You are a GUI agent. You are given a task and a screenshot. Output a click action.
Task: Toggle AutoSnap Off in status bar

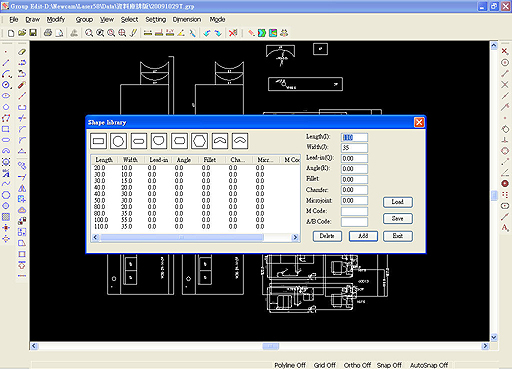tap(429, 365)
